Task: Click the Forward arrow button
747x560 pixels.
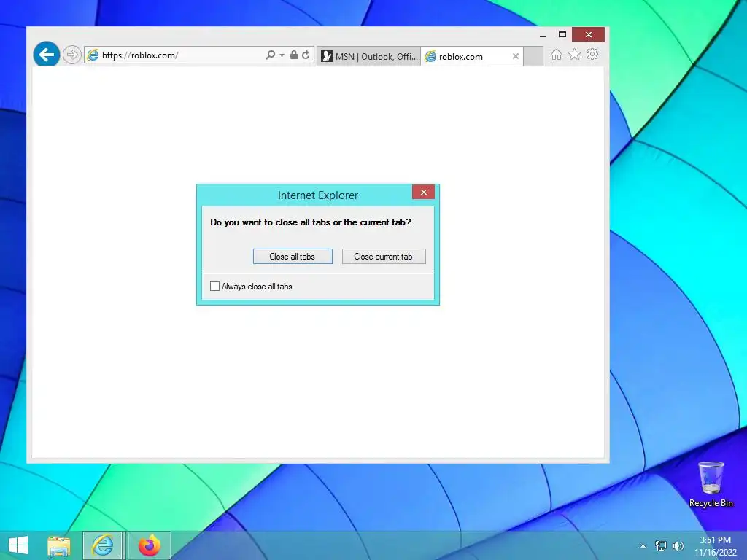Action: click(x=72, y=55)
